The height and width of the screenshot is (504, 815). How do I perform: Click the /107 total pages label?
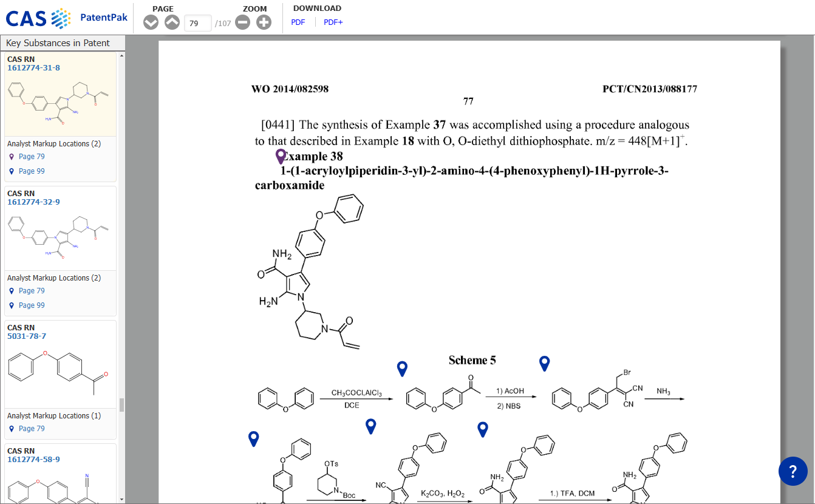coord(223,24)
